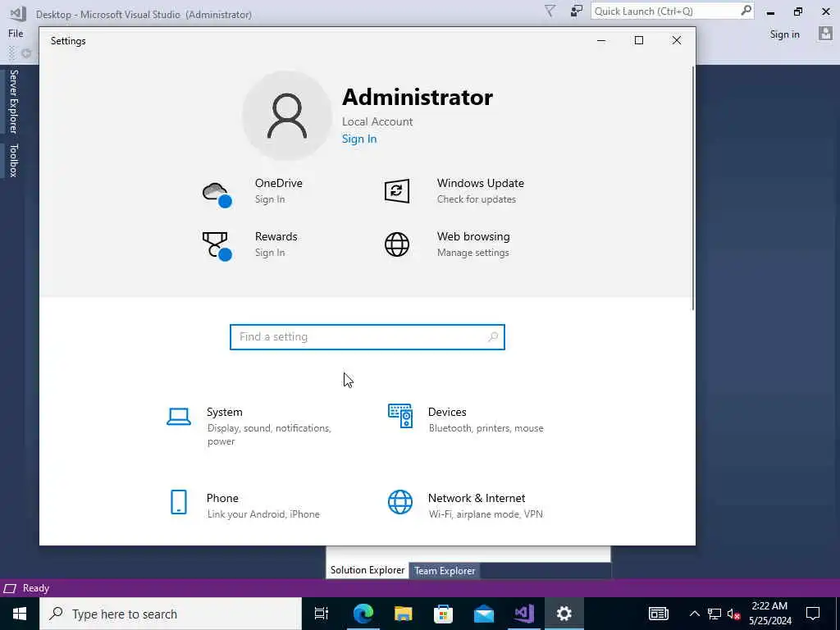The image size is (840, 630).
Task: Open the Network & Internet category label
Action: (x=477, y=498)
